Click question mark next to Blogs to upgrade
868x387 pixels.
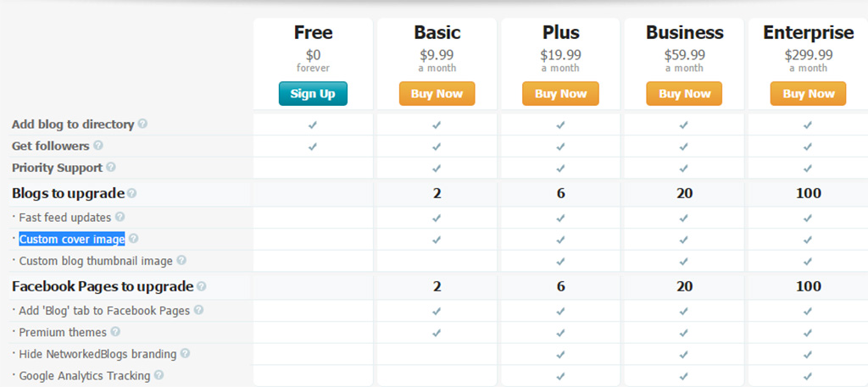(131, 193)
